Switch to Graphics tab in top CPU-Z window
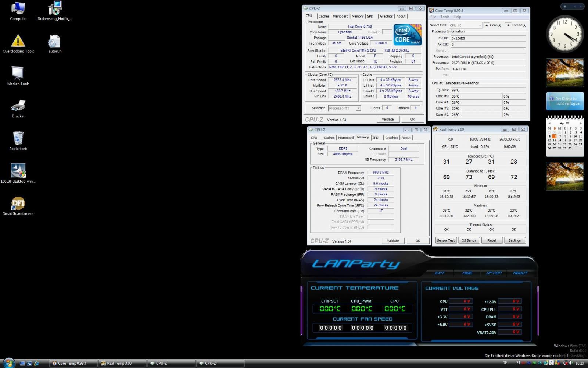 386,16
